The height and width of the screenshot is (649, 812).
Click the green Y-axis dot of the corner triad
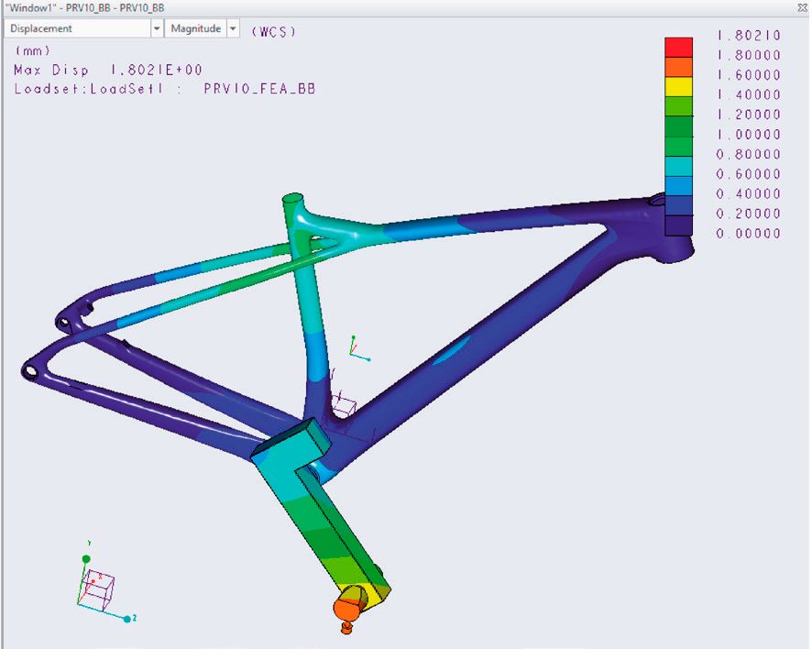pyautogui.click(x=86, y=559)
